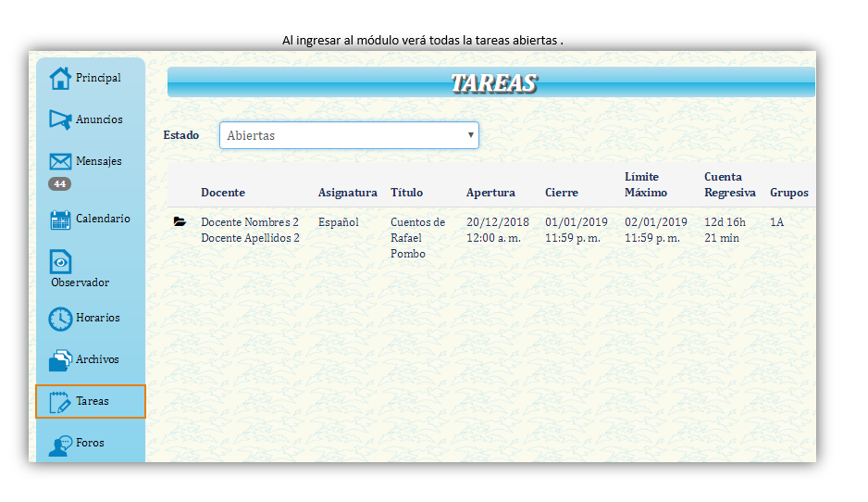Click the Estado label
The width and height of the screenshot is (868, 502).
tap(181, 135)
